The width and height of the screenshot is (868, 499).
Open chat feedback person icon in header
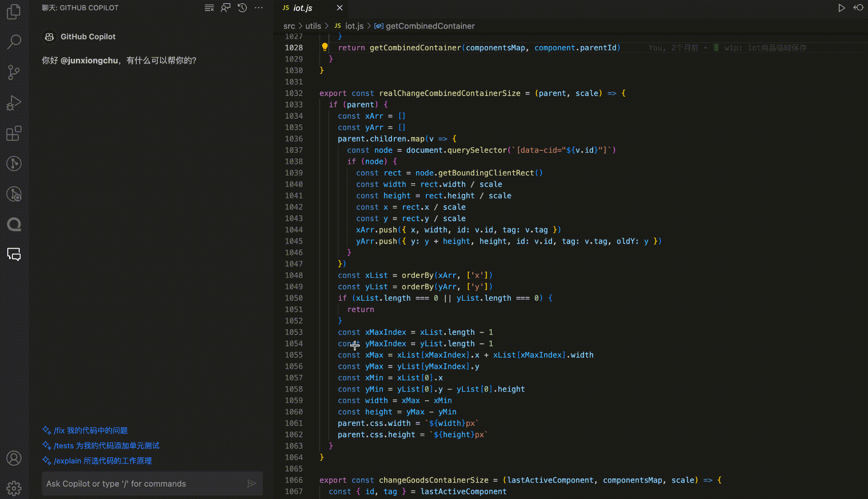click(x=225, y=8)
